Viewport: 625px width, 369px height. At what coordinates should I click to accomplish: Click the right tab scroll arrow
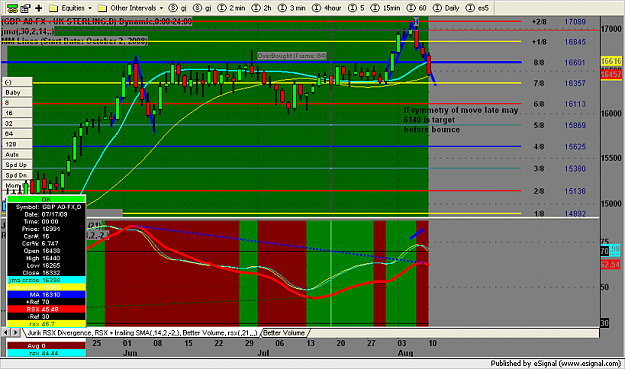[15, 332]
